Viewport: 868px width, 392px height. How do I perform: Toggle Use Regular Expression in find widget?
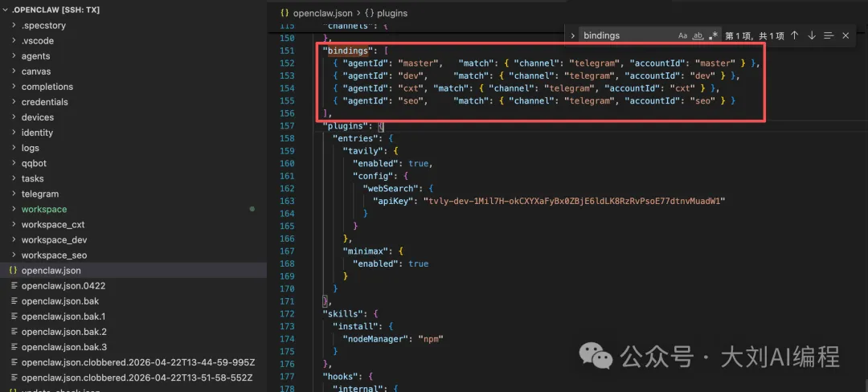pos(713,35)
